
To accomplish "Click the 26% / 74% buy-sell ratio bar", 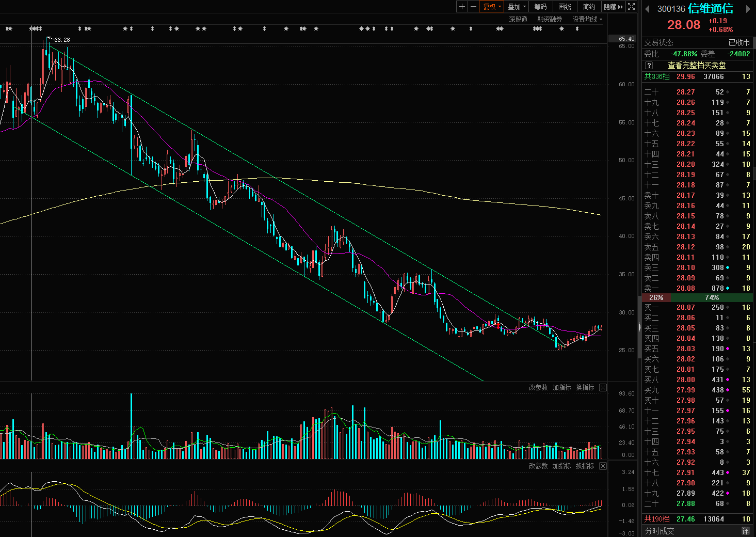I will (x=697, y=297).
